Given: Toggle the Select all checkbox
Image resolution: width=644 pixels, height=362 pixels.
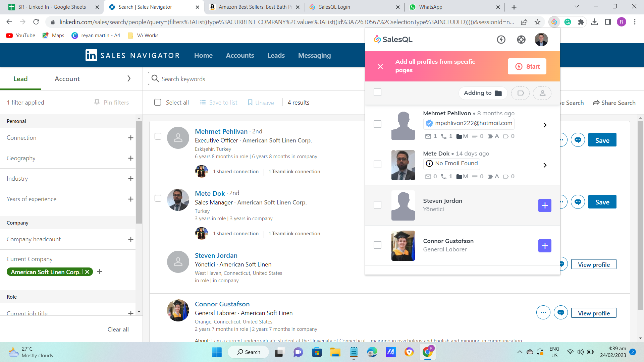Looking at the screenshot, I should (x=158, y=103).
